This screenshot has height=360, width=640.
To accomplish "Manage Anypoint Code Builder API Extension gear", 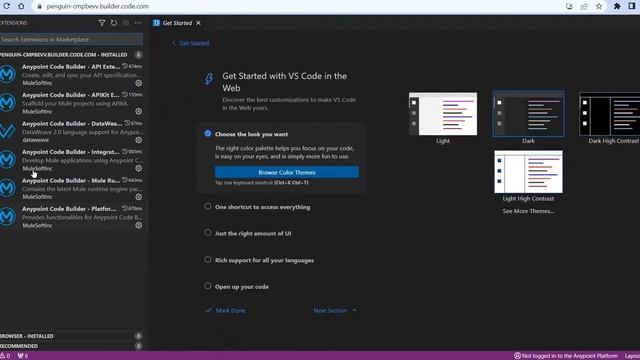I will click(x=139, y=83).
